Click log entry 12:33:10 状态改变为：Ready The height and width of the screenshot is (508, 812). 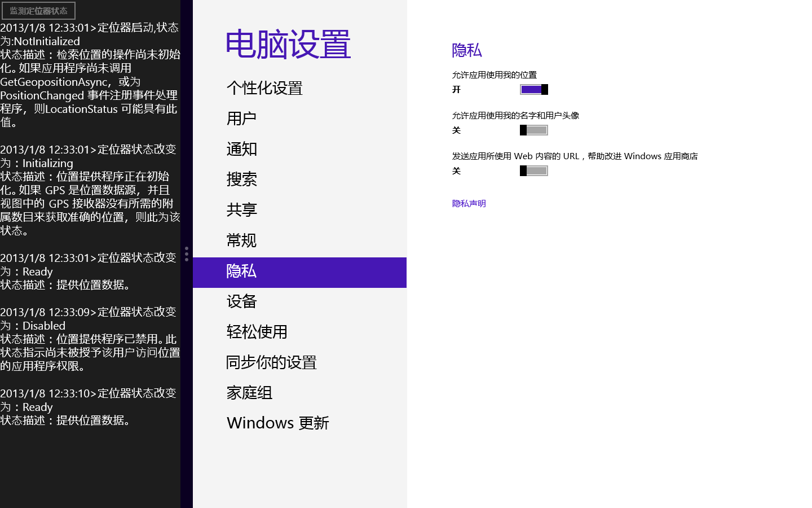[x=89, y=406]
